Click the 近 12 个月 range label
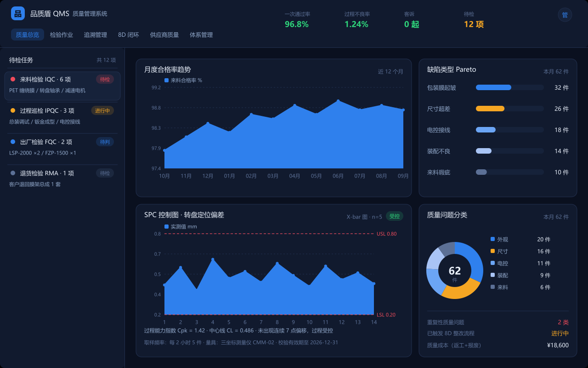 pyautogui.click(x=390, y=71)
